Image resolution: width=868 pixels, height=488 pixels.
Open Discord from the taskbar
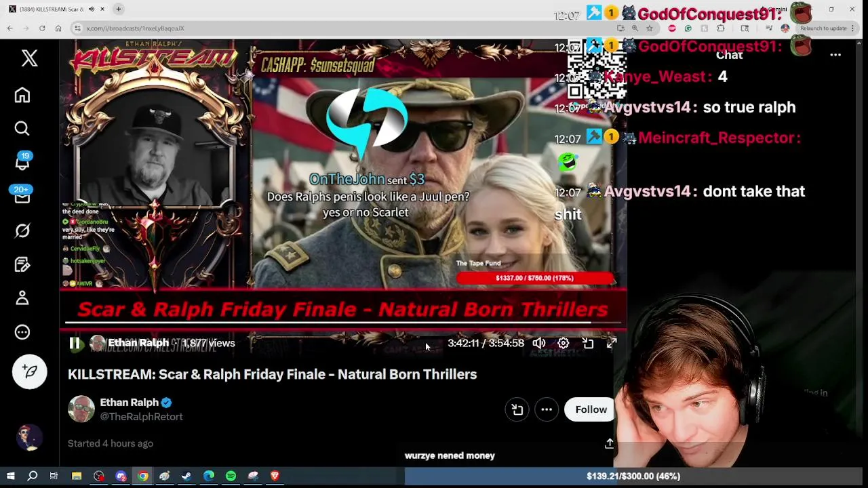[x=121, y=476]
